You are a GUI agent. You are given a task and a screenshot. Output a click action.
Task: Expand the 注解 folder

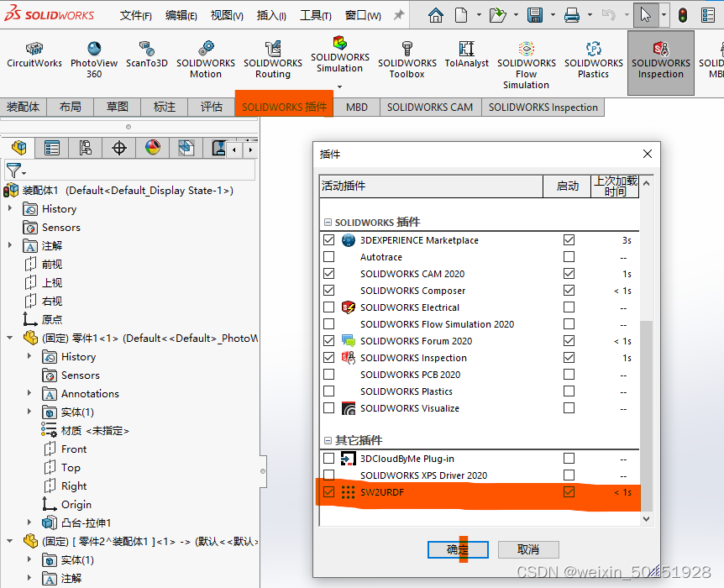10,245
